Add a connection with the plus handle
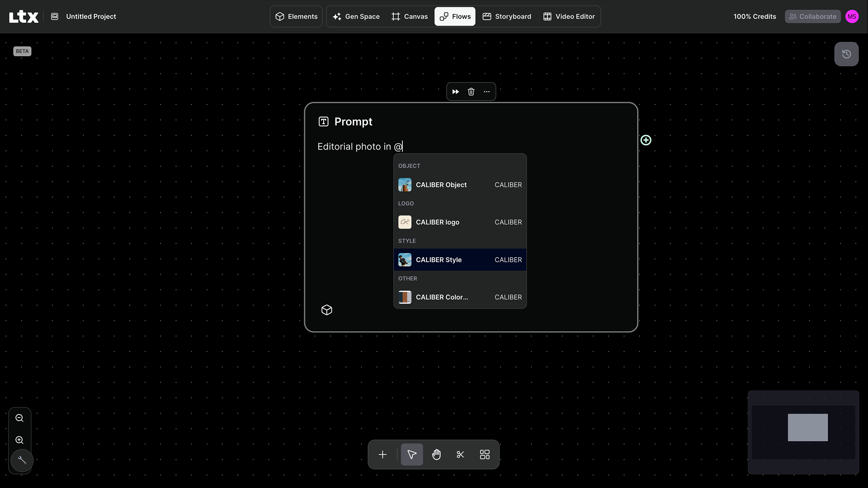Image resolution: width=868 pixels, height=488 pixels. click(646, 140)
